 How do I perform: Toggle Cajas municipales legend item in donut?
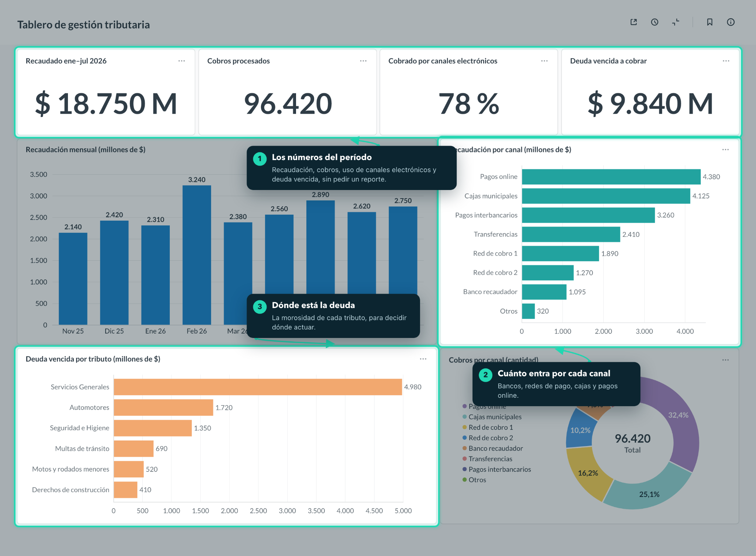click(492, 417)
